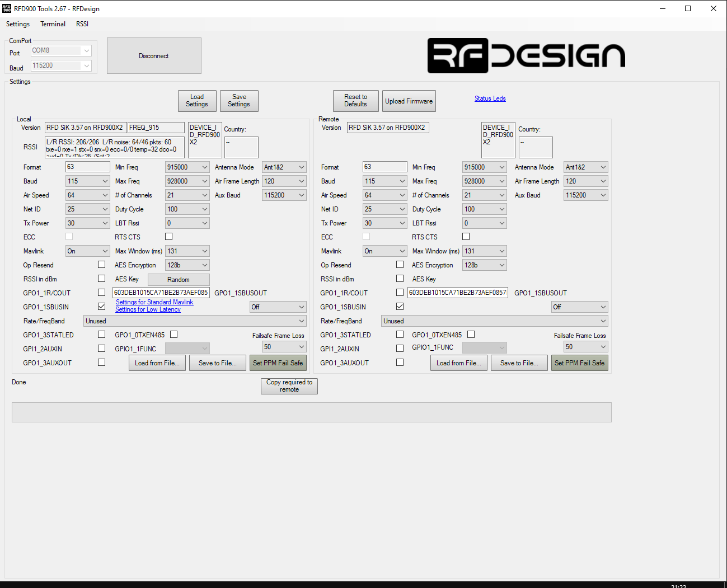727x588 pixels.
Task: Expand Local # of Channels dropdown
Action: [x=187, y=195]
